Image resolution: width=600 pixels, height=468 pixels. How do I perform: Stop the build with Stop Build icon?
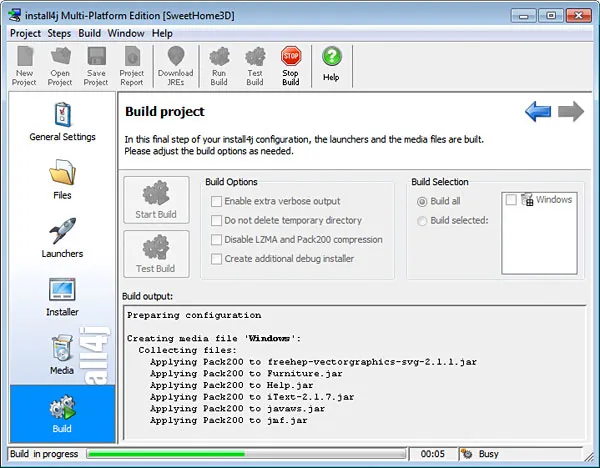pos(291,65)
